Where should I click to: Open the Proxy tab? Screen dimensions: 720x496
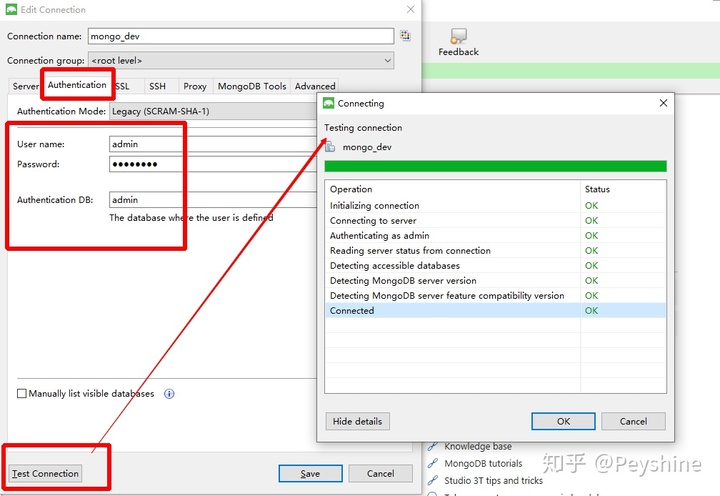pyautogui.click(x=195, y=86)
